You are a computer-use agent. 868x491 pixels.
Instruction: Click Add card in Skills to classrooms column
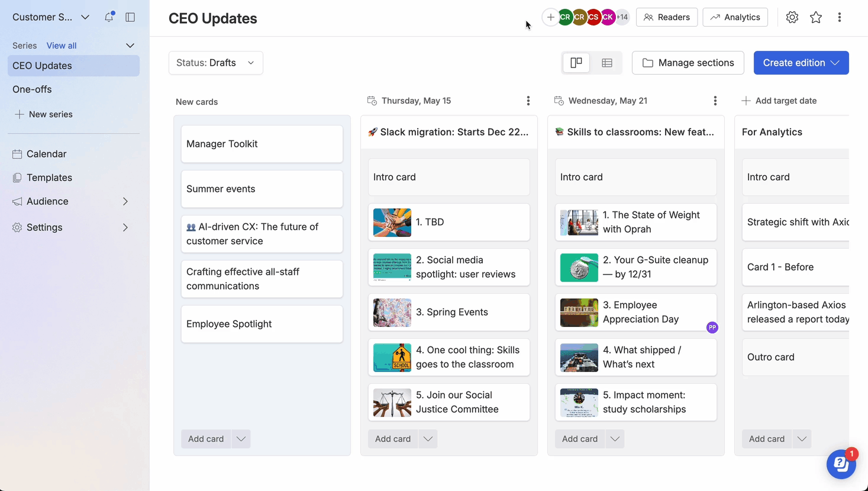pyautogui.click(x=580, y=439)
